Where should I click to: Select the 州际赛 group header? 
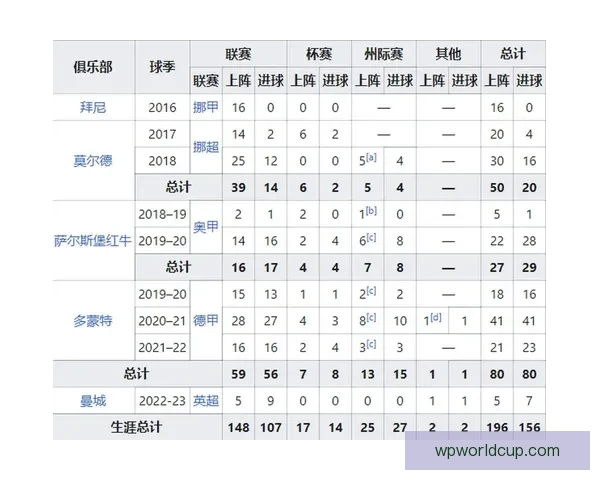(383, 54)
